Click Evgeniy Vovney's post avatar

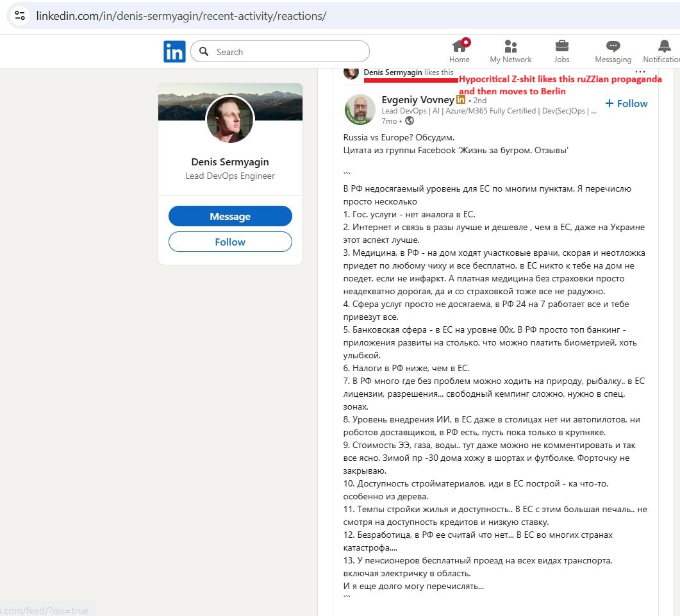360,108
